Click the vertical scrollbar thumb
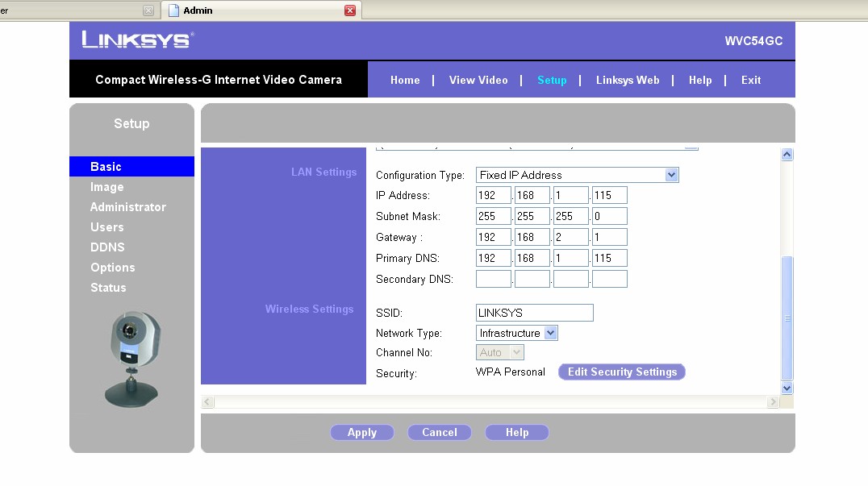 click(x=787, y=318)
